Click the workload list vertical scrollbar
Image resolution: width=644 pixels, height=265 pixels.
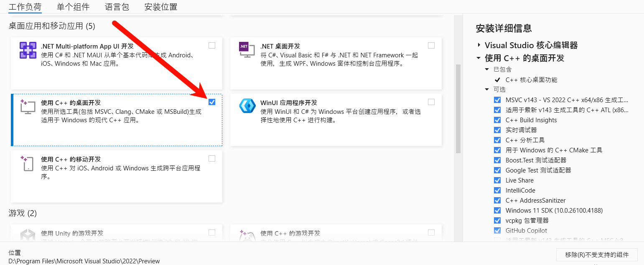tap(458, 108)
